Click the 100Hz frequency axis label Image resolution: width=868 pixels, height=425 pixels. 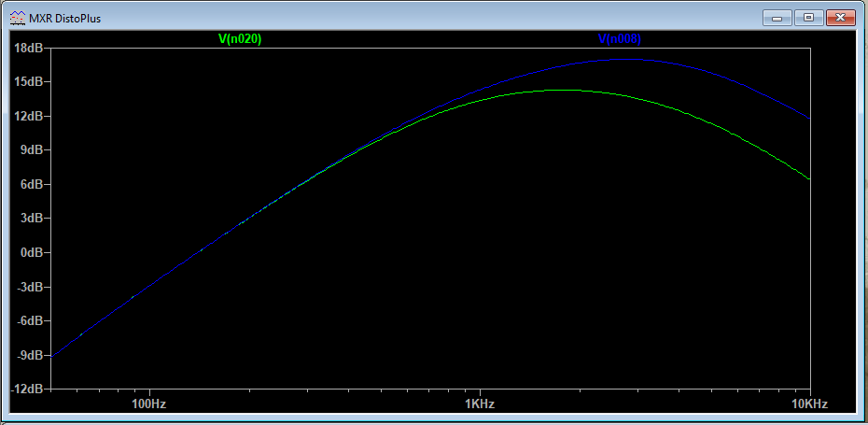pyautogui.click(x=149, y=404)
